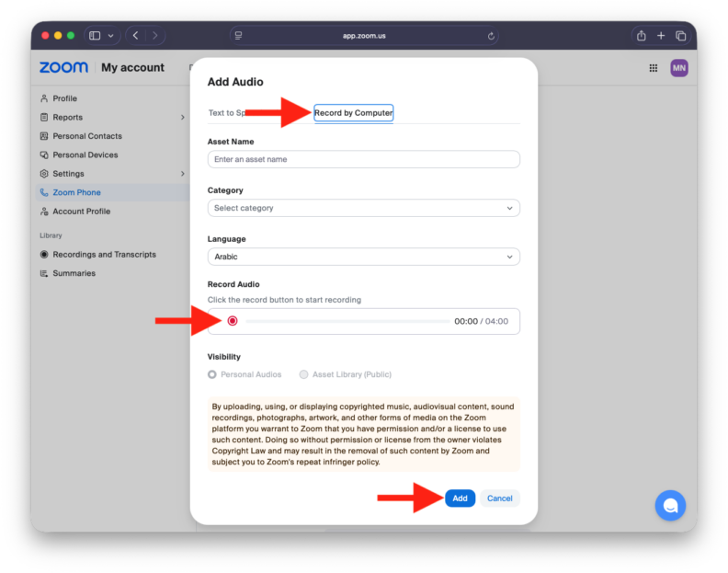Click the Personal Devices icon
The height and width of the screenshot is (573, 728).
coord(44,155)
